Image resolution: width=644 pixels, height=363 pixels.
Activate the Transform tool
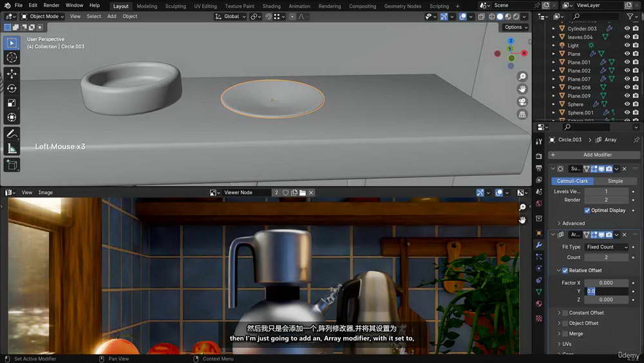point(12,117)
